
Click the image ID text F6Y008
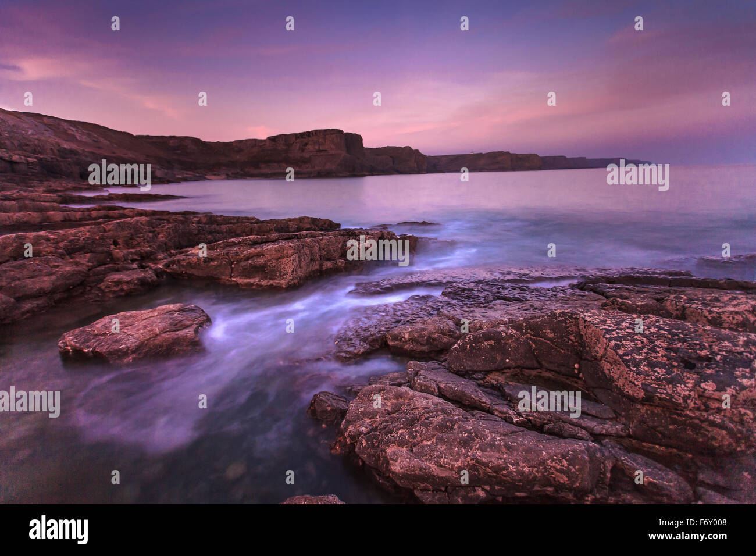point(703,523)
